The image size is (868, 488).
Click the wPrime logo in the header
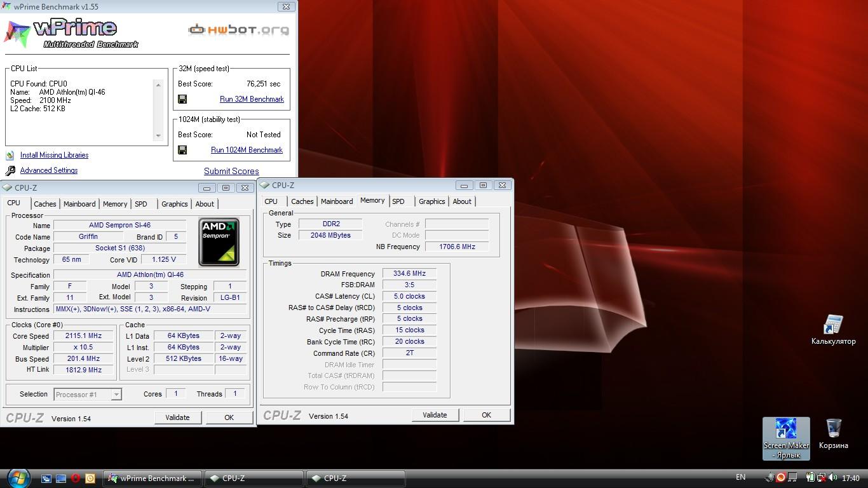[x=71, y=33]
